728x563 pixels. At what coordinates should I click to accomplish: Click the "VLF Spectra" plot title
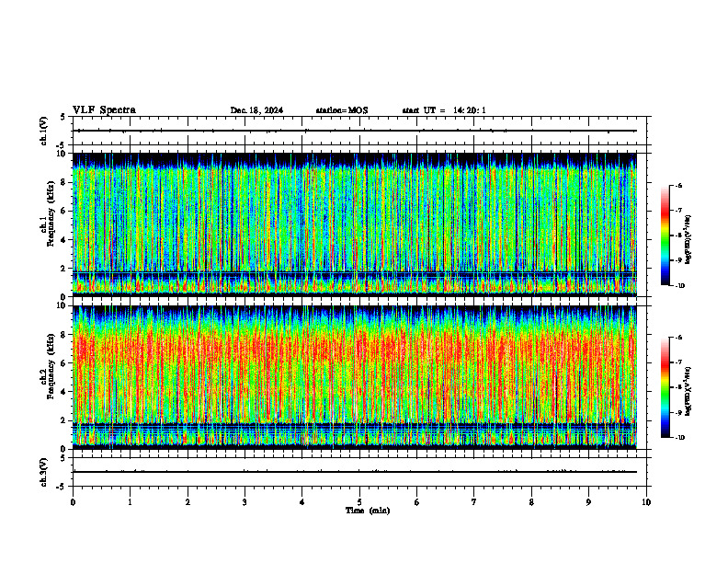click(104, 110)
